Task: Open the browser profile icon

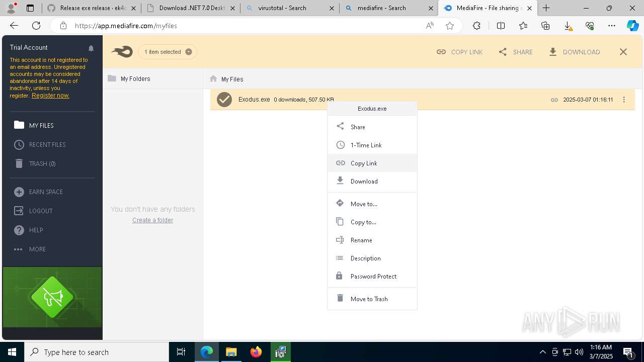Action: click(11, 8)
